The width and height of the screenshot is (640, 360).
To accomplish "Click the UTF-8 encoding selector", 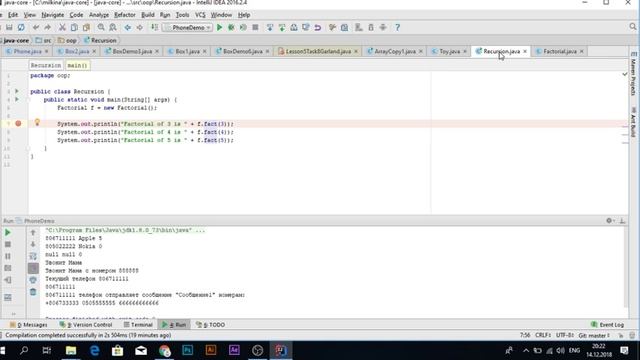I will [x=565, y=335].
